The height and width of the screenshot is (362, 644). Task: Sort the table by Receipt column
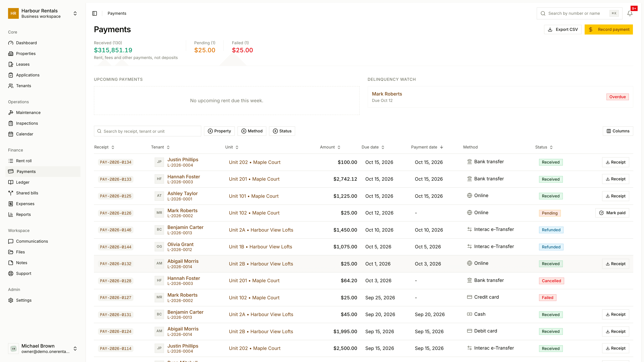tap(104, 147)
